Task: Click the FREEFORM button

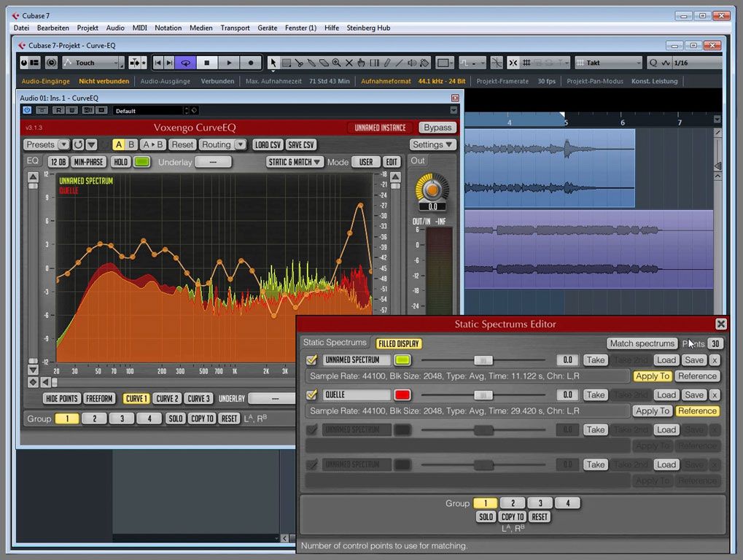Action: point(99,398)
